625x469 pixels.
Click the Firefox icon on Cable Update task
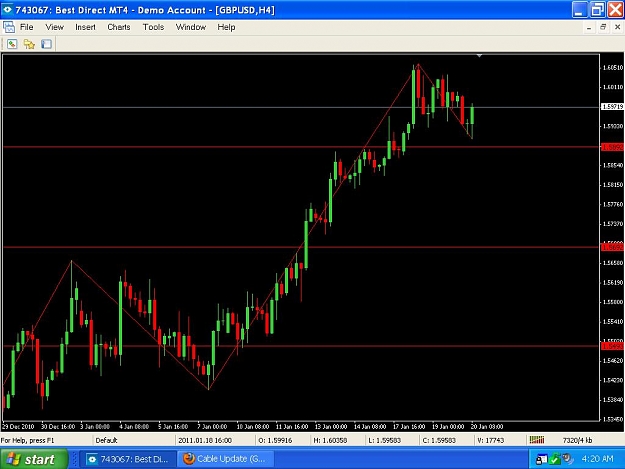point(189,459)
